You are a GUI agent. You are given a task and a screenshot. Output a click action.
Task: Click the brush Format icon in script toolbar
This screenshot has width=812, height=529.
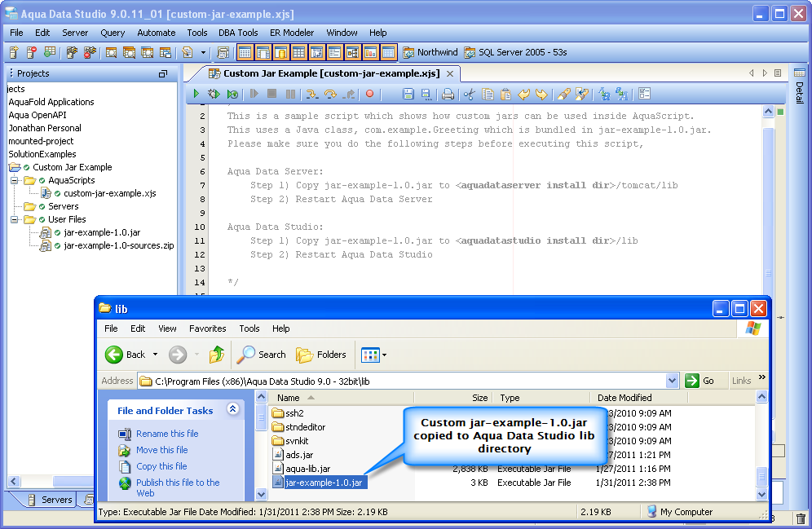click(563, 94)
